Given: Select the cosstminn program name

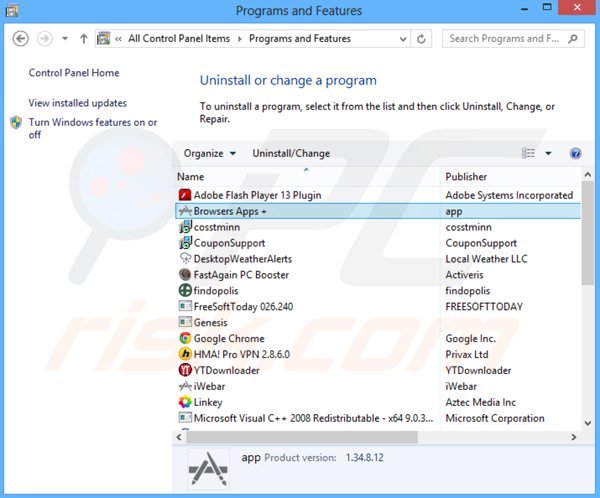Looking at the screenshot, I should (x=217, y=227).
